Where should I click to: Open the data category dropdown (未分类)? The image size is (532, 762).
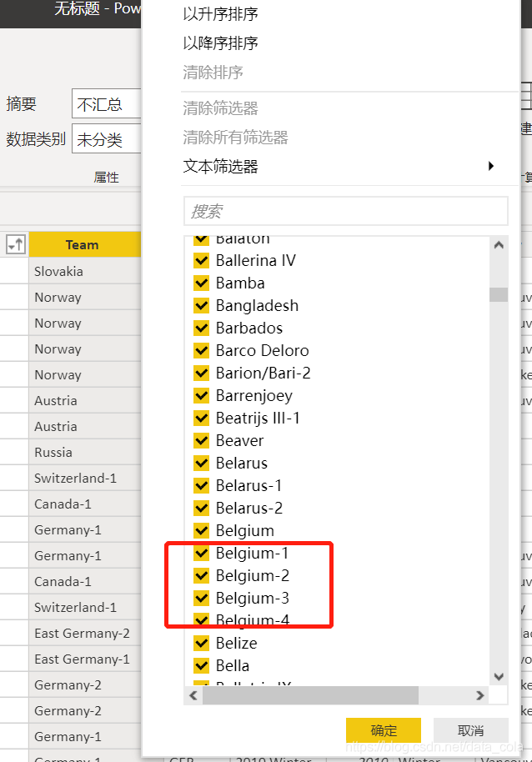tap(107, 139)
